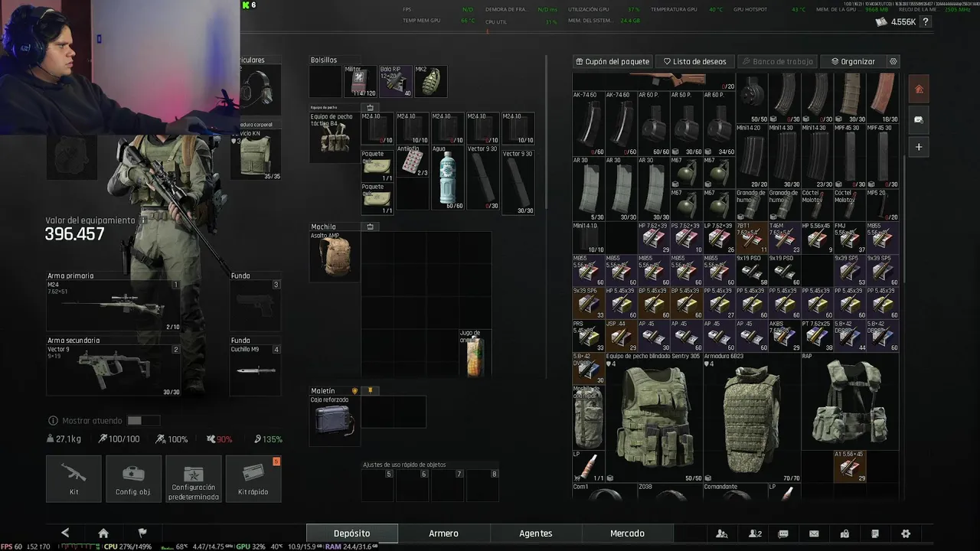This screenshot has width=980, height=551.
Task: Select the Agua water bottle item
Action: pyautogui.click(x=448, y=178)
